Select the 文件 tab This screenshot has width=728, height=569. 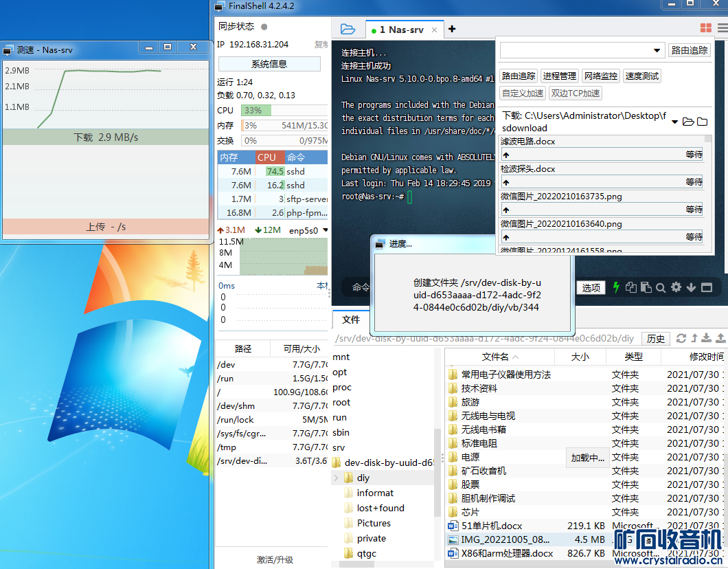(x=351, y=320)
